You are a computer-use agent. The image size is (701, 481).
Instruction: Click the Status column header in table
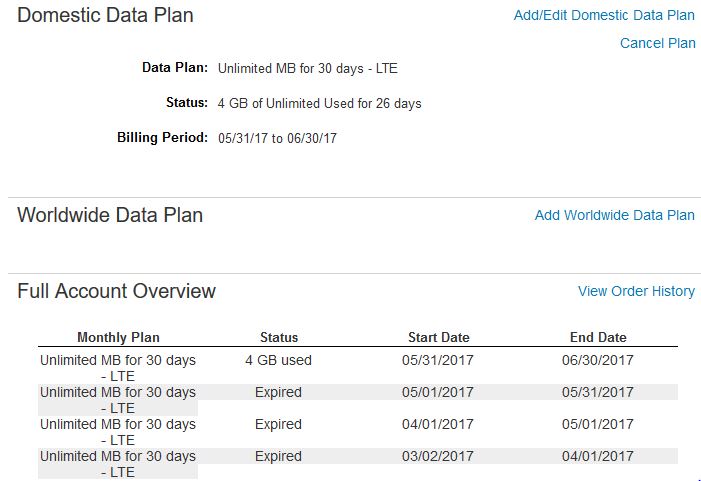tap(279, 337)
